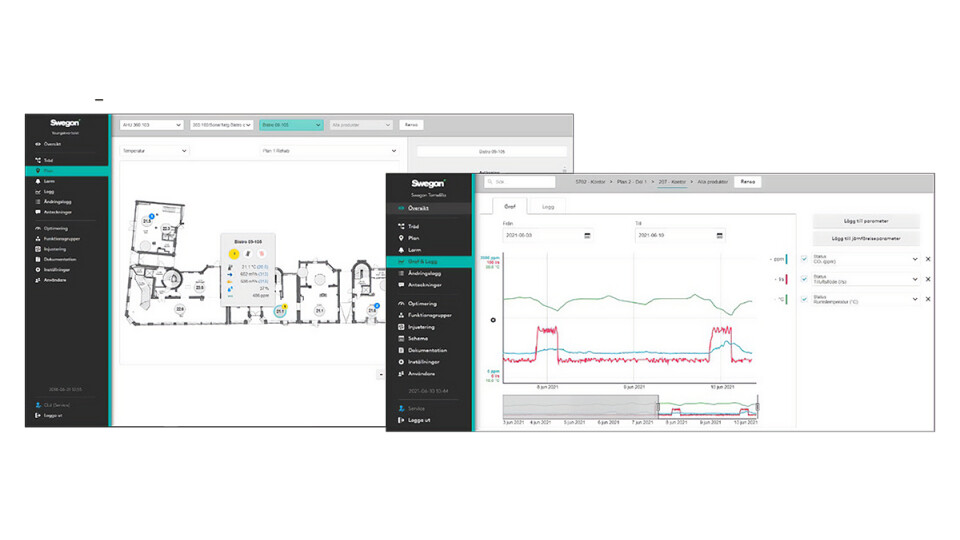The width and height of the screenshot is (960, 540).
Task: Open the calendar picker for the Från date
Action: point(587,235)
